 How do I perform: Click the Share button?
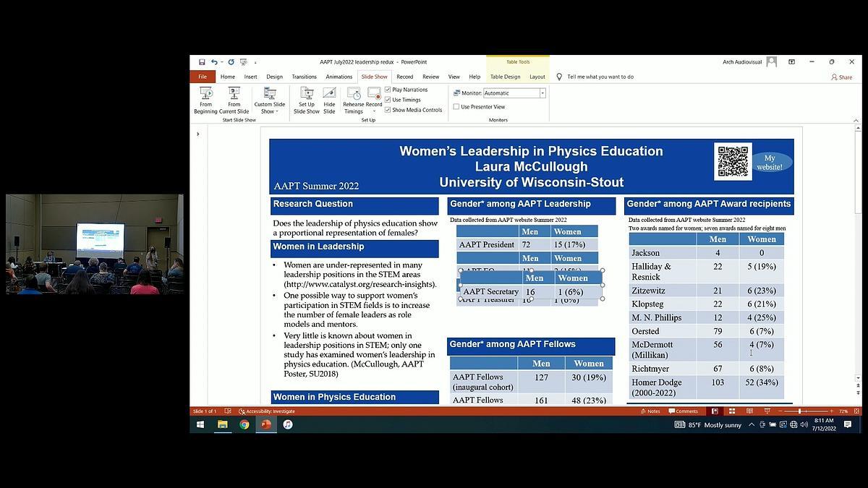841,77
